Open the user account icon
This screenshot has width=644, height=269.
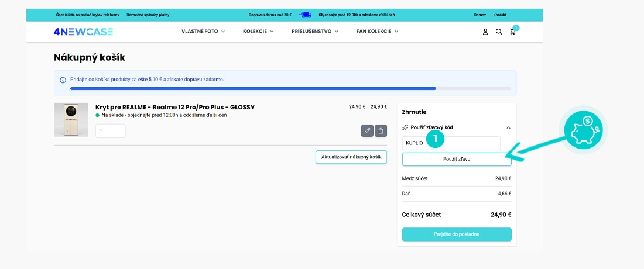485,32
